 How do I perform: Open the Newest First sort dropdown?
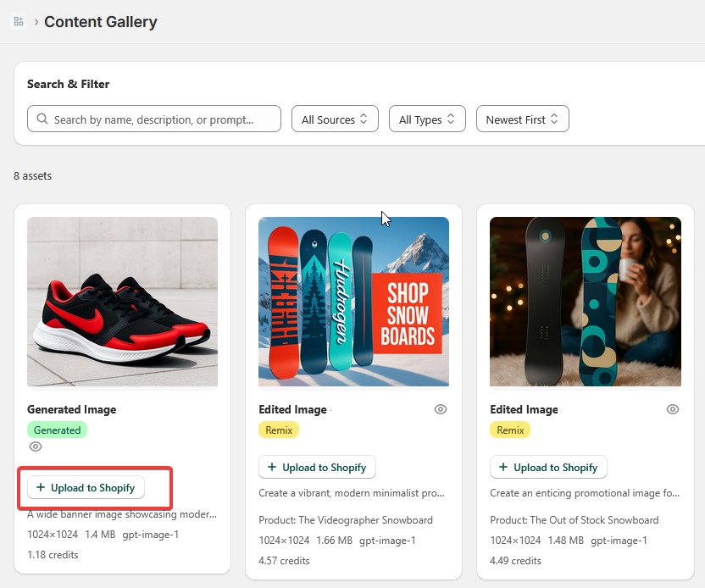(x=522, y=119)
